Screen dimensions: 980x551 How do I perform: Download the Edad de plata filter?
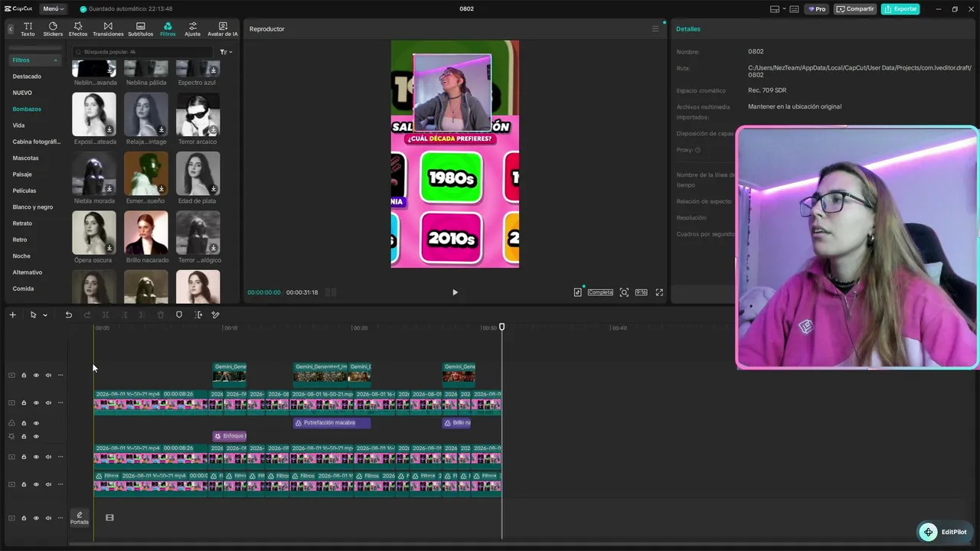[x=213, y=188]
